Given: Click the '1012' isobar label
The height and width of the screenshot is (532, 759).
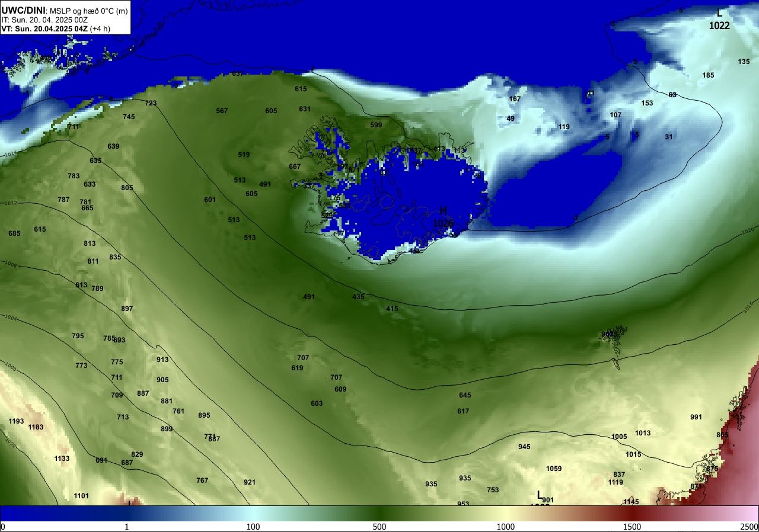Looking at the screenshot, I should point(11,203).
